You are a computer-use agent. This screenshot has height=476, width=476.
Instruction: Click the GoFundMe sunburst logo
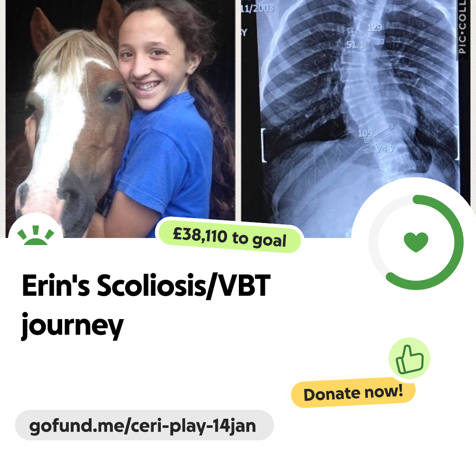(36, 235)
